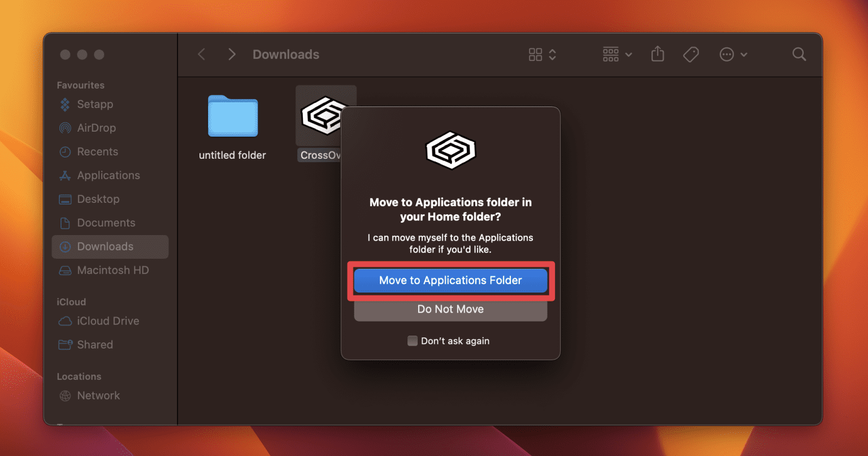Image resolution: width=868 pixels, height=456 pixels.
Task: Click Move to Applications Folder
Action: (x=450, y=280)
